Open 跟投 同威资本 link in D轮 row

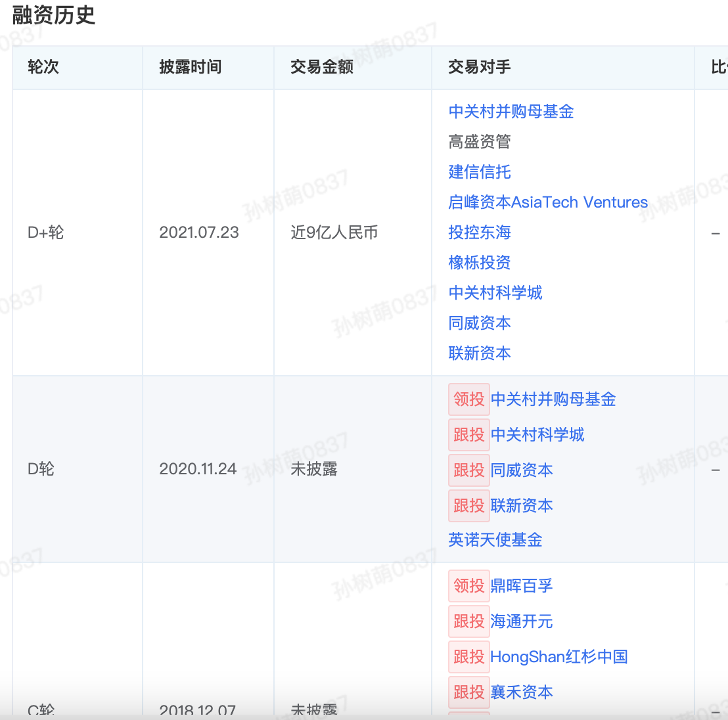522,470
